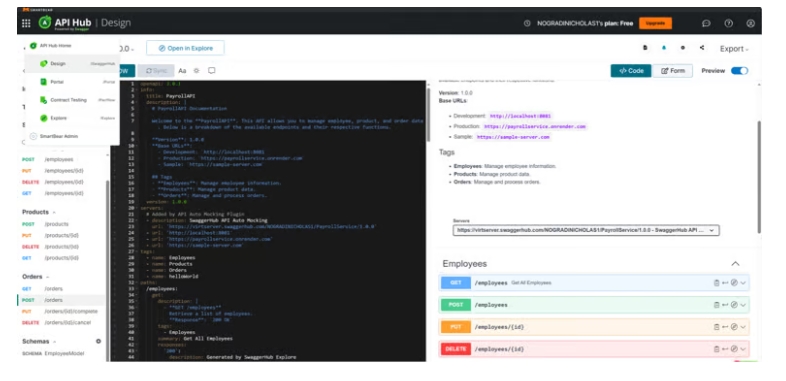
Task: Open the payrollservice.onrender.com production link
Action: click(x=535, y=126)
